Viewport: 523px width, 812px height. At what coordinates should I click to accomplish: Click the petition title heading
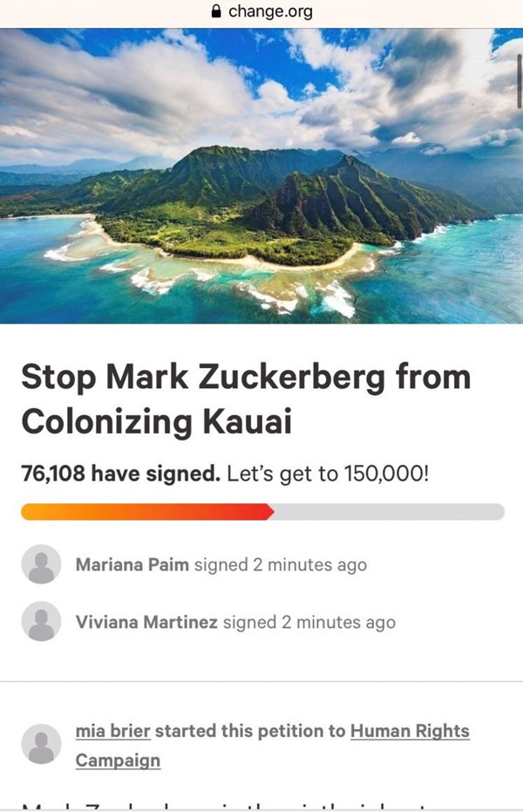[x=247, y=399]
